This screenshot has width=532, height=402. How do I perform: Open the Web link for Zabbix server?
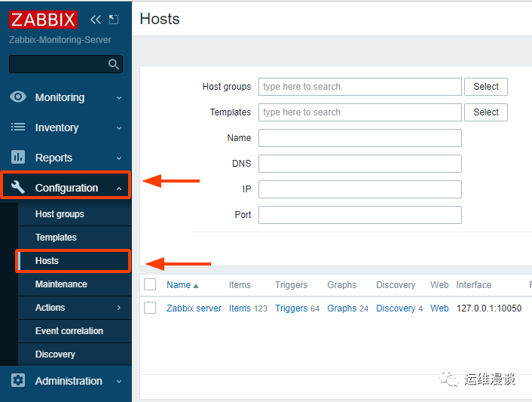click(x=439, y=308)
